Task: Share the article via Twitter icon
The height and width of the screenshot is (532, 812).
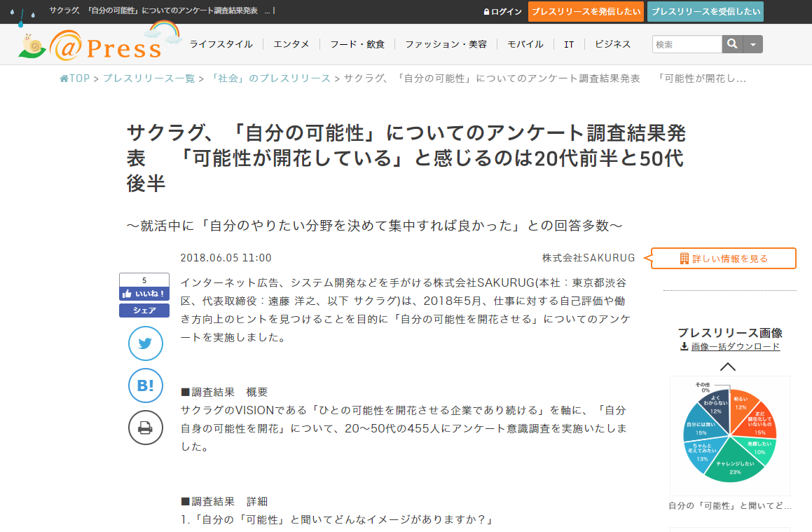Action: click(x=146, y=343)
